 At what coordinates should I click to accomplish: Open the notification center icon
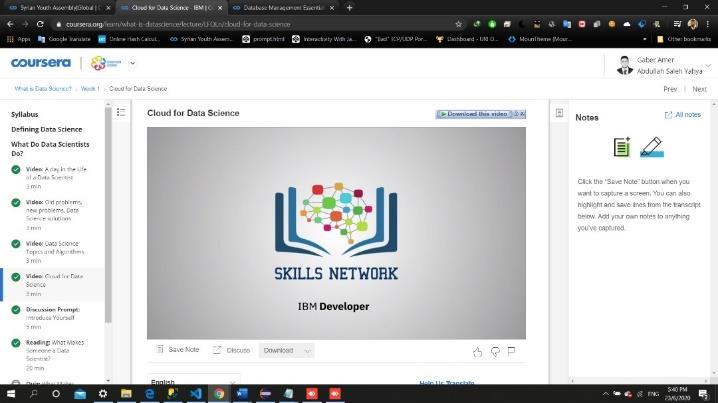pos(703,394)
